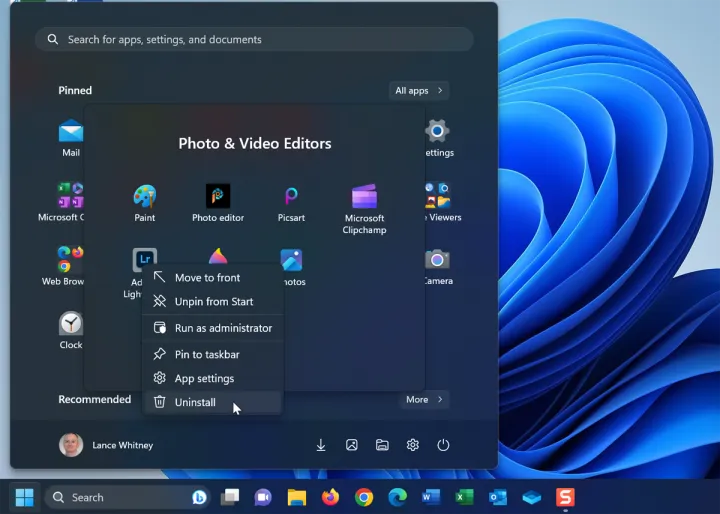Click the Start menu search field

coord(254,40)
